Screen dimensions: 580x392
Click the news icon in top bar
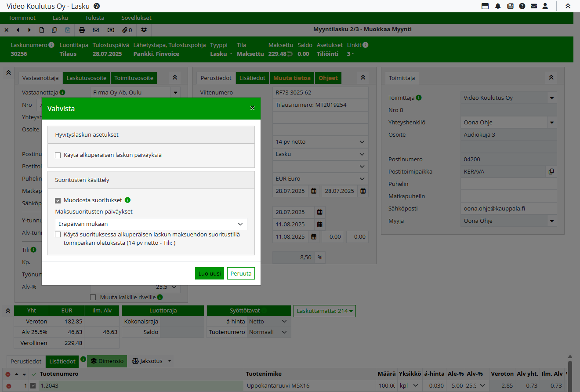click(510, 6)
